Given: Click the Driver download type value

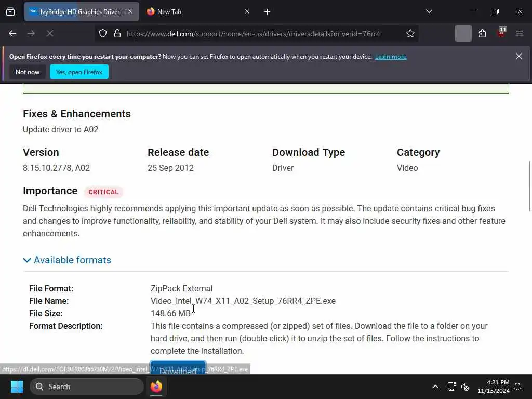Looking at the screenshot, I should (283, 168).
